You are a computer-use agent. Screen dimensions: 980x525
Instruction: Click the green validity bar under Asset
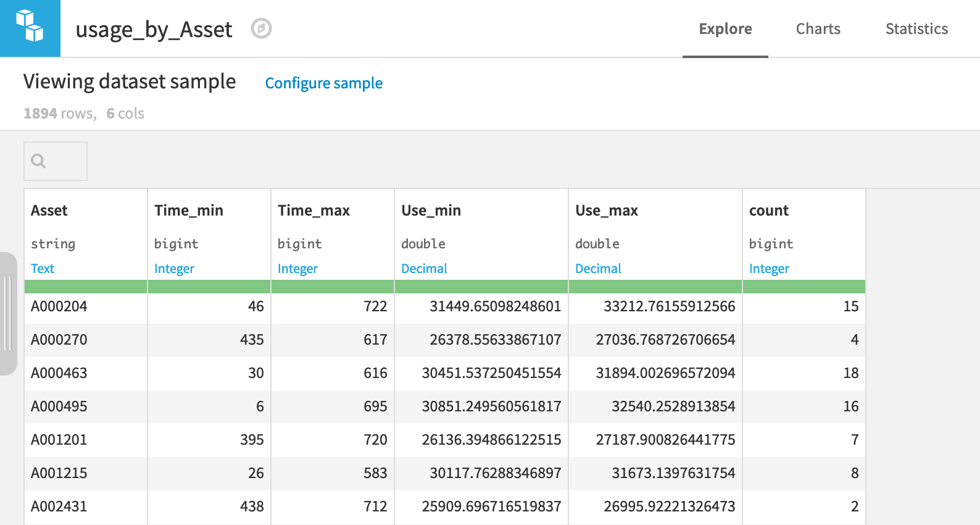tap(86, 287)
